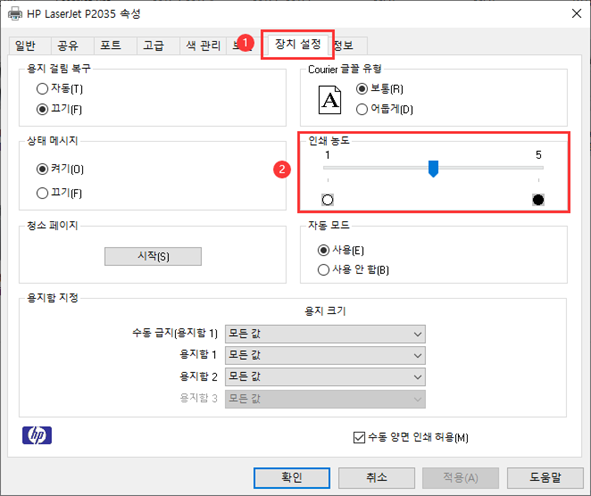
Task: Switch to the 정보 tab
Action: click(x=349, y=46)
